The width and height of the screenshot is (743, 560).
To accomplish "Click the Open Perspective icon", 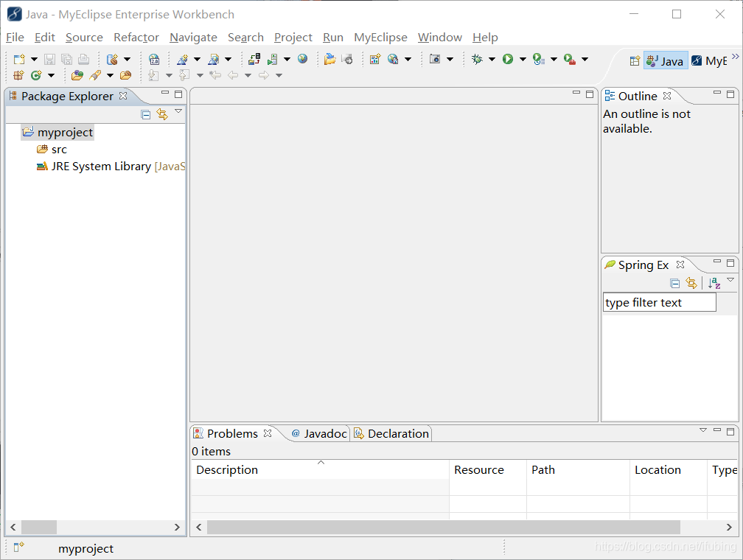I will tap(635, 60).
